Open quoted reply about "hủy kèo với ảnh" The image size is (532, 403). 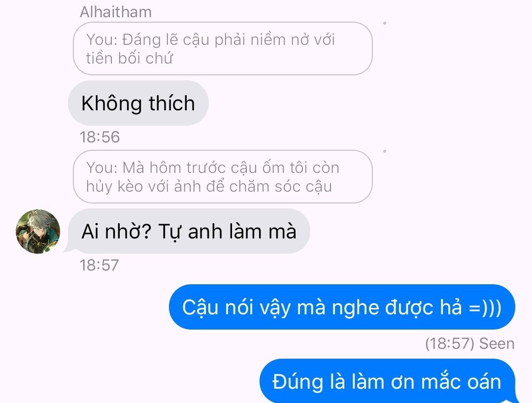[223, 177]
